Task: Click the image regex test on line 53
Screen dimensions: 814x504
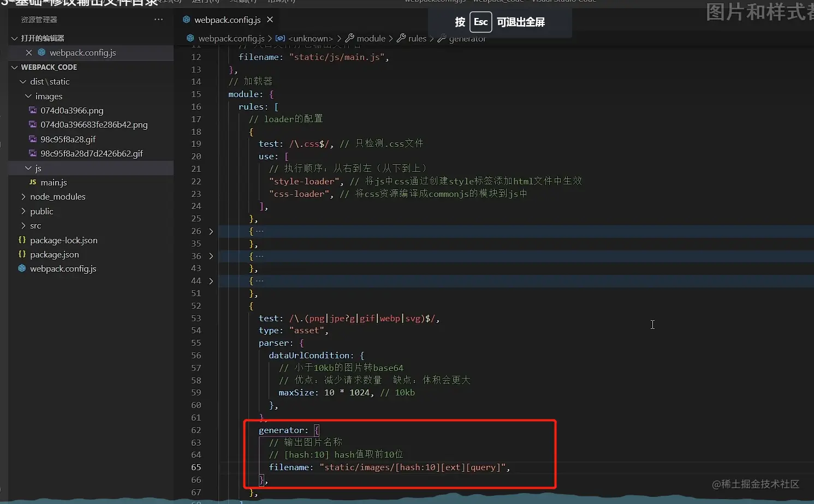Action: pyautogui.click(x=362, y=318)
